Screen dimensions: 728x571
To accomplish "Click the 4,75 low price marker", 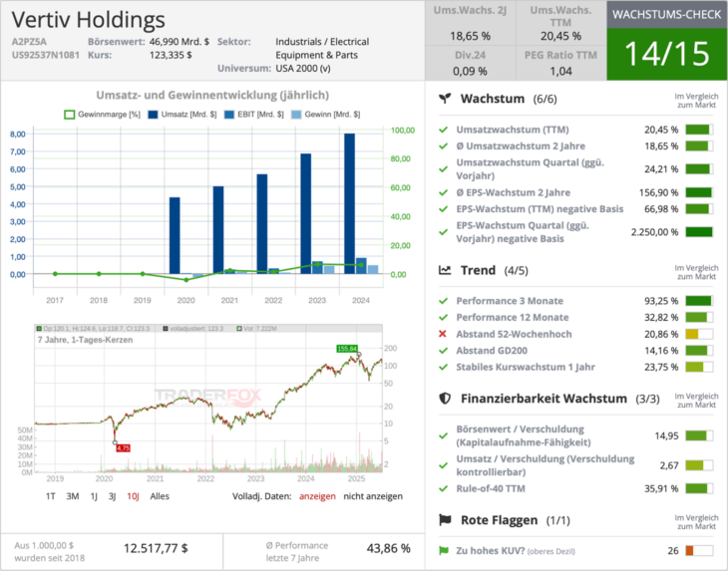I will 123,448.
